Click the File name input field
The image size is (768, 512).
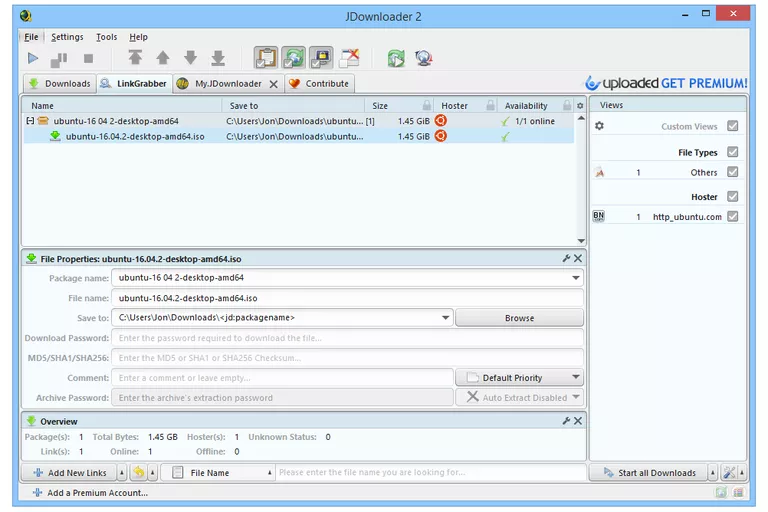pos(347,298)
